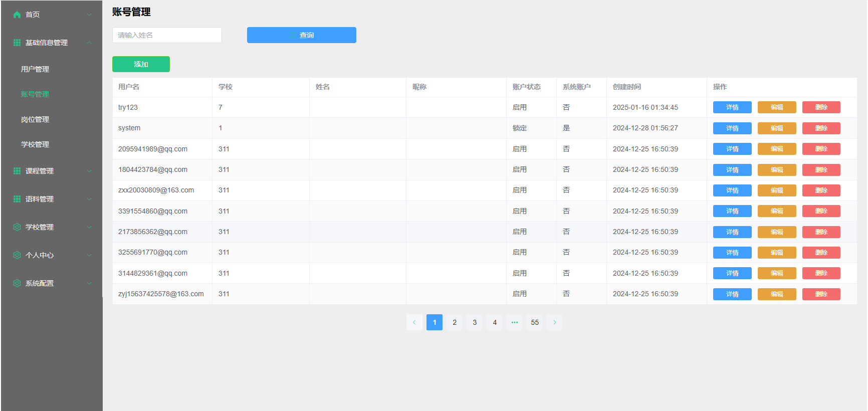Viewport: 868px width, 411px height.
Task: Go to the previous page arrow
Action: click(x=414, y=322)
